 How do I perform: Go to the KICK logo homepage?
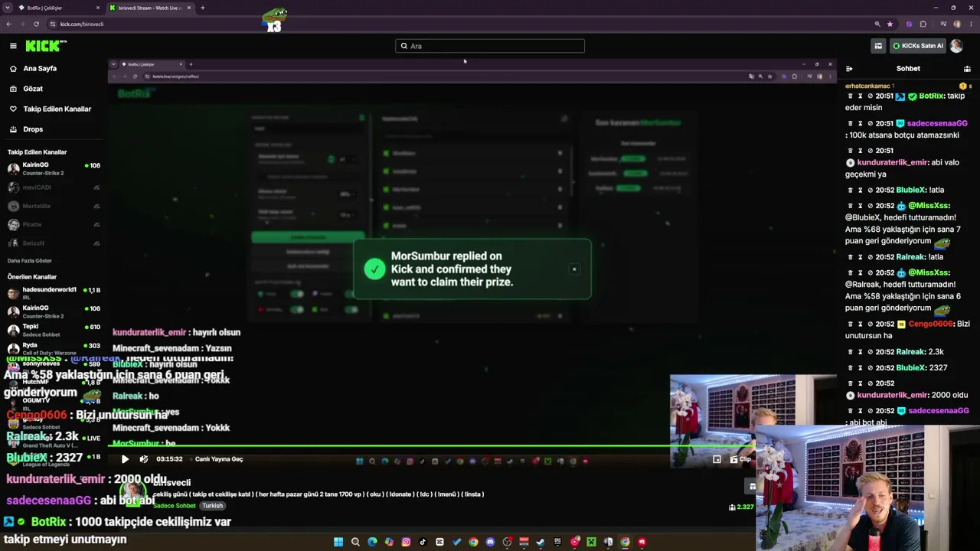click(x=46, y=46)
